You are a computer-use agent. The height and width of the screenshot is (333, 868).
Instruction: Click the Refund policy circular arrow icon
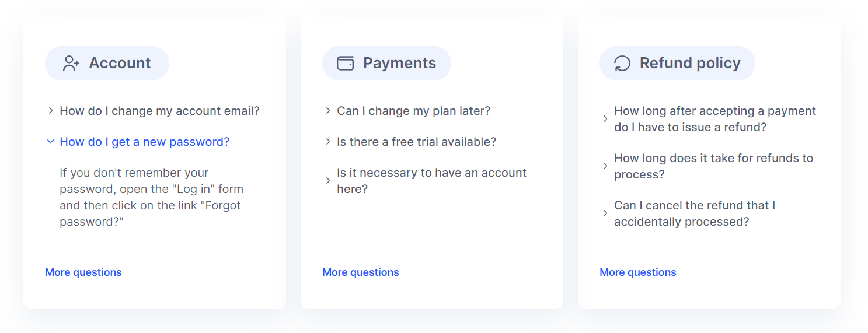pyautogui.click(x=622, y=63)
